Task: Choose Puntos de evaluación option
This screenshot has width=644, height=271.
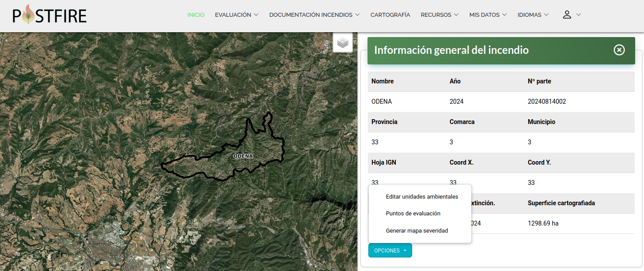Action: pos(413,213)
